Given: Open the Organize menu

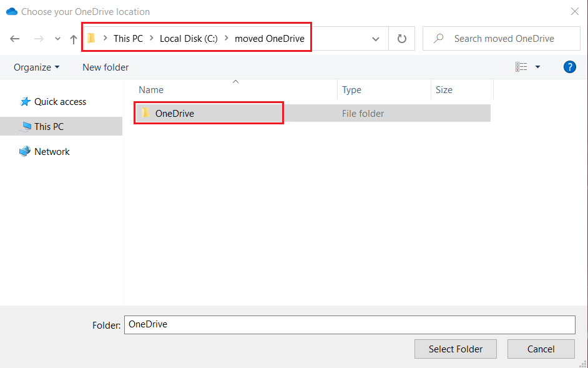Looking at the screenshot, I should 36,67.
